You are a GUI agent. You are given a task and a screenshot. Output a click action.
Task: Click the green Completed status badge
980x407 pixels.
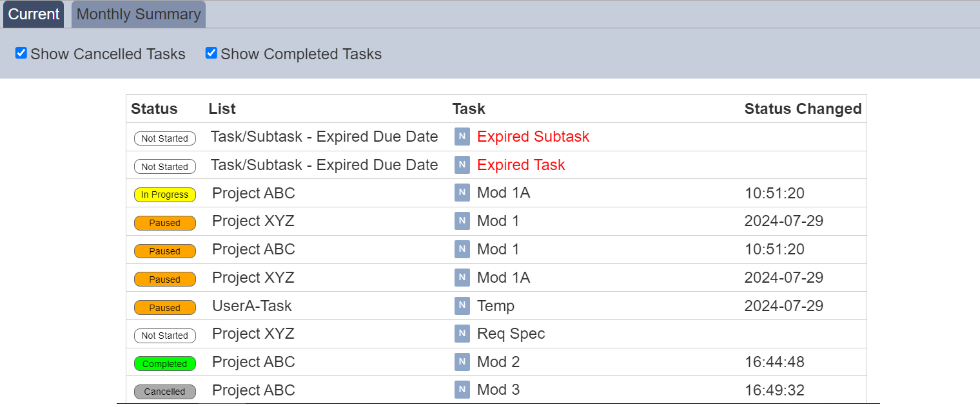(x=165, y=364)
